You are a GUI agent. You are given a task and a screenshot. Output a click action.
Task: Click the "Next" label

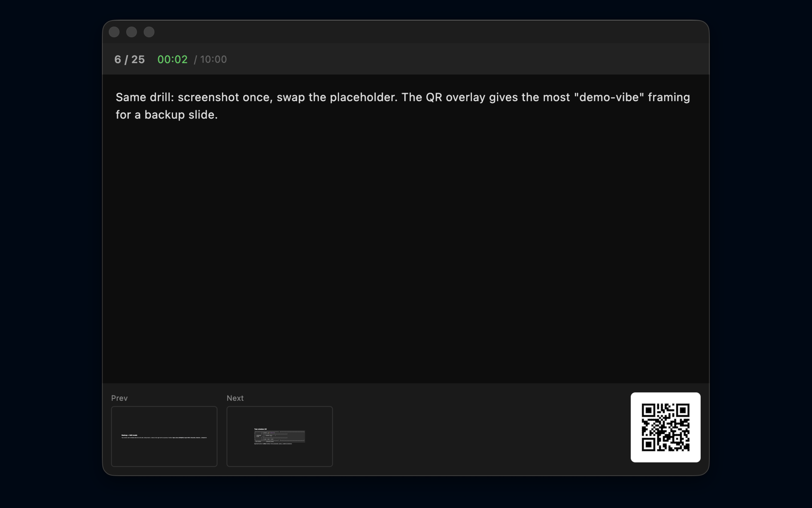pyautogui.click(x=235, y=398)
